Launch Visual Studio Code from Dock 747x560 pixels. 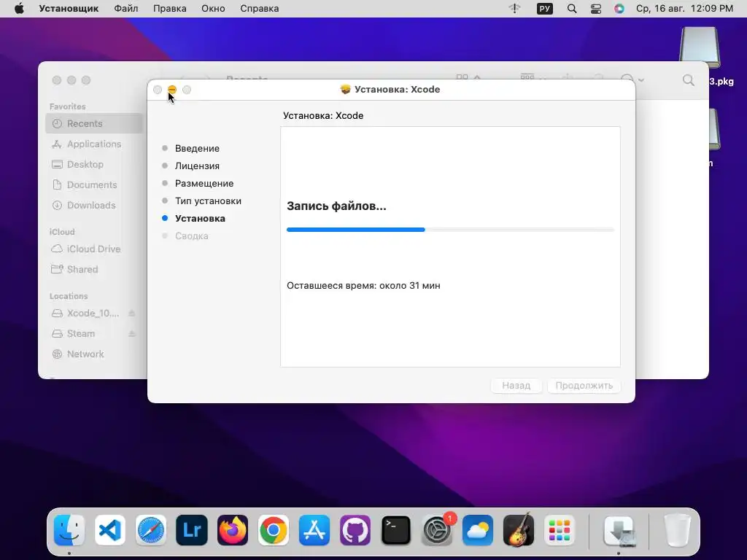point(110,530)
